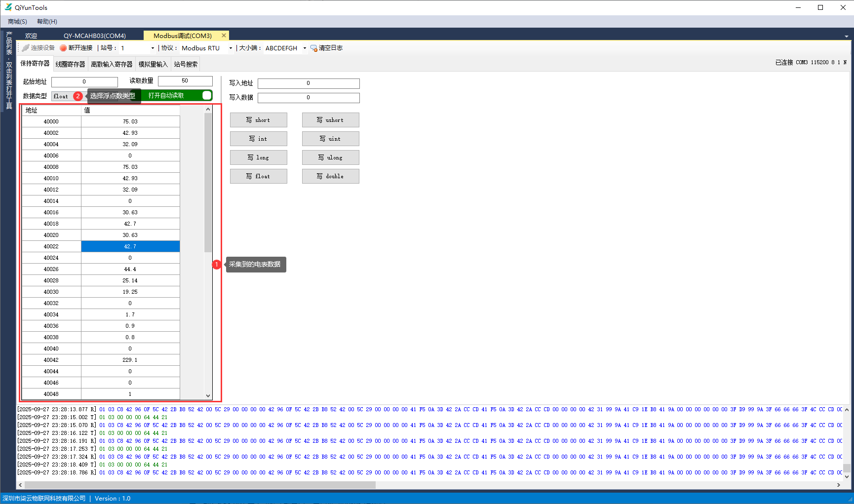This screenshot has width=854, height=504.
Task: Switch to the QY-MCAHB03(COM4) tab
Action: pos(94,36)
